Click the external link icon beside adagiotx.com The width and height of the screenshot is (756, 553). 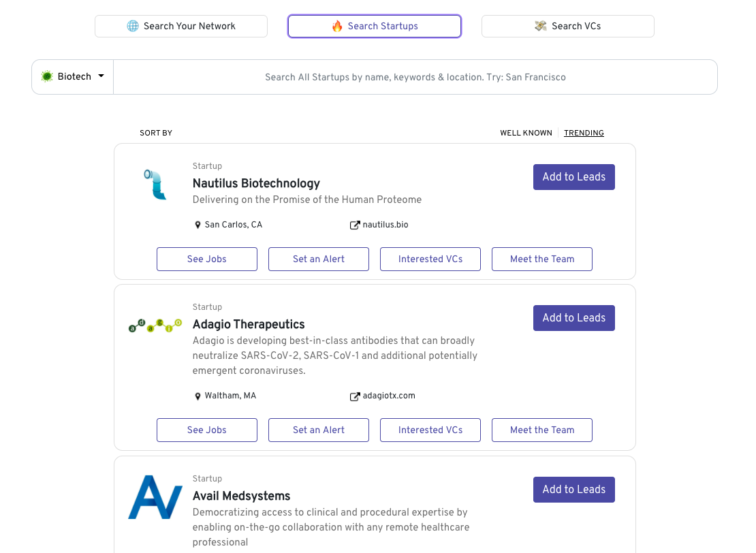[355, 396]
